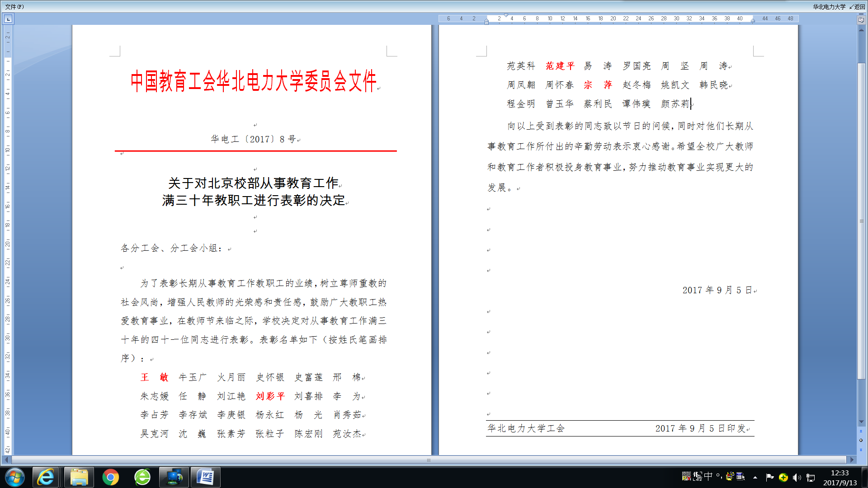Image resolution: width=868 pixels, height=488 pixels.
Task: Toggle the 中 Chinese/English input mode
Action: point(708,476)
